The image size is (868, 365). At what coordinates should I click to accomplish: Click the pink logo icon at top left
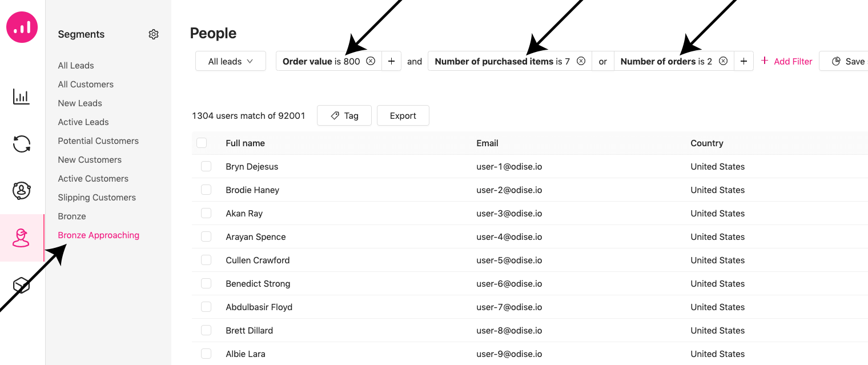pyautogui.click(x=22, y=27)
